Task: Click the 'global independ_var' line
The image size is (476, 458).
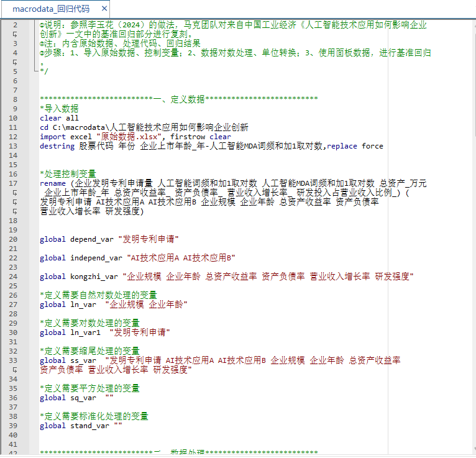Action: tap(137, 258)
